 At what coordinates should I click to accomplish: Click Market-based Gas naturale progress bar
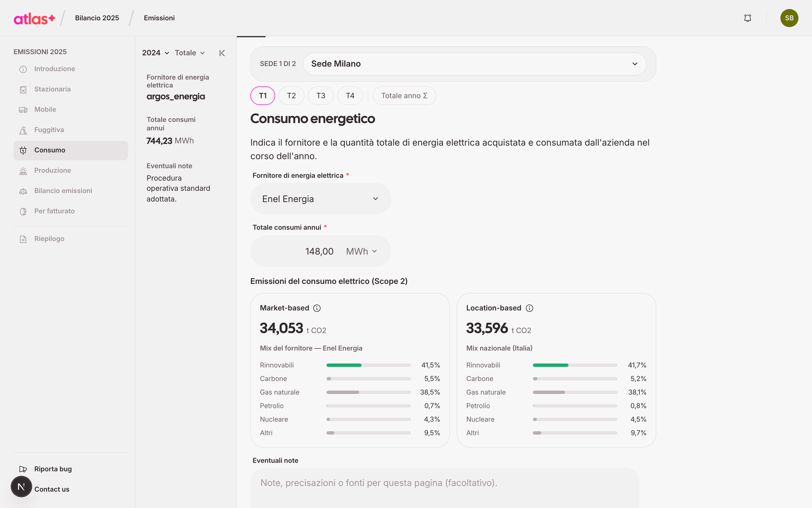[x=369, y=392]
